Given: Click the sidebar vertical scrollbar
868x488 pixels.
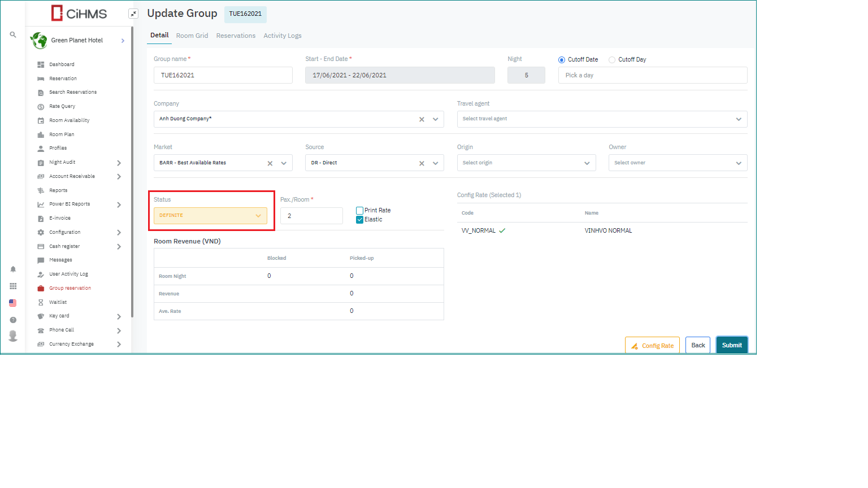Looking at the screenshot, I should tap(132, 169).
